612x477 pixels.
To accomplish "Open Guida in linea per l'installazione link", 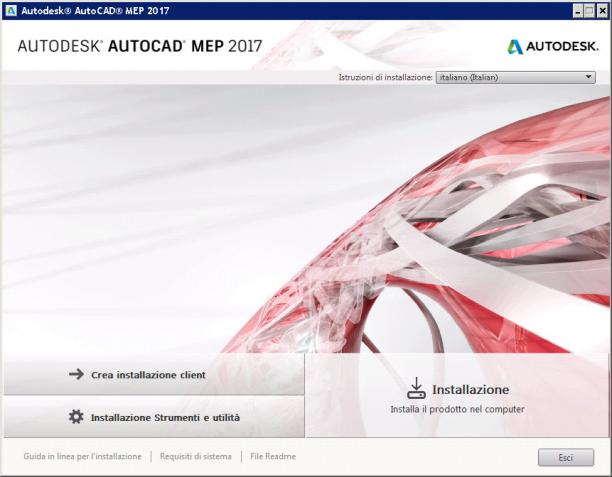I will (82, 456).
